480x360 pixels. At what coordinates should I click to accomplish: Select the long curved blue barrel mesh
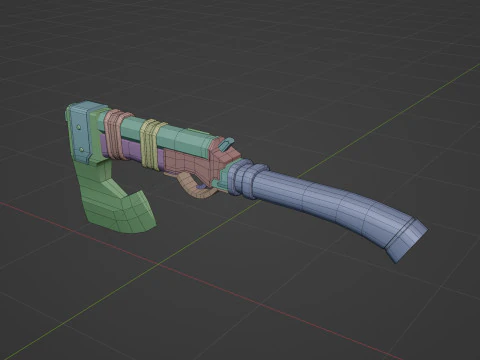click(x=327, y=203)
